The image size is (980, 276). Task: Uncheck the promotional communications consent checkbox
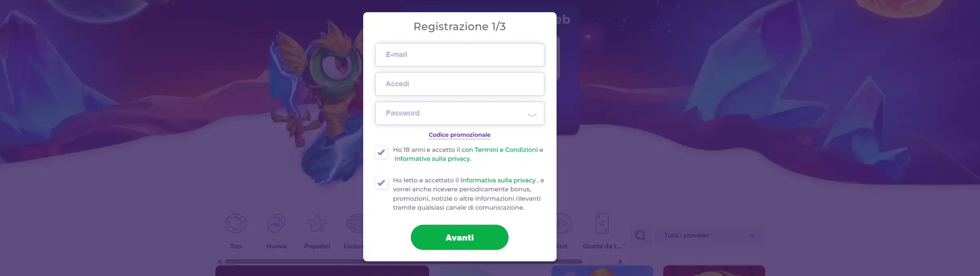[381, 183]
